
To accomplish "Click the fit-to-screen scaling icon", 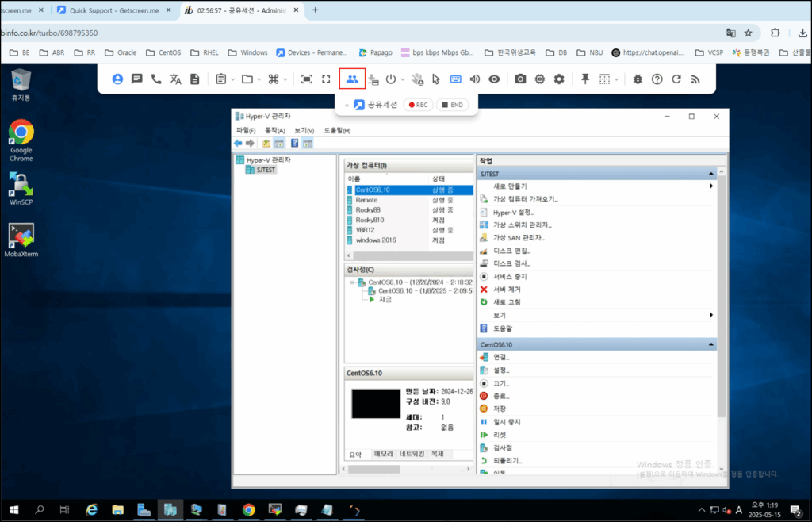I will 307,79.
